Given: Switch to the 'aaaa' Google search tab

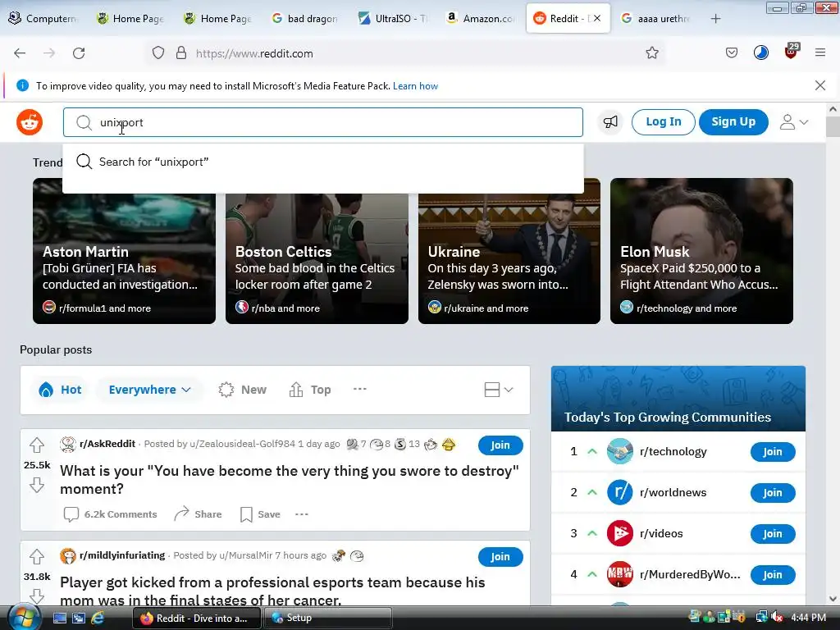Looking at the screenshot, I should (656, 18).
